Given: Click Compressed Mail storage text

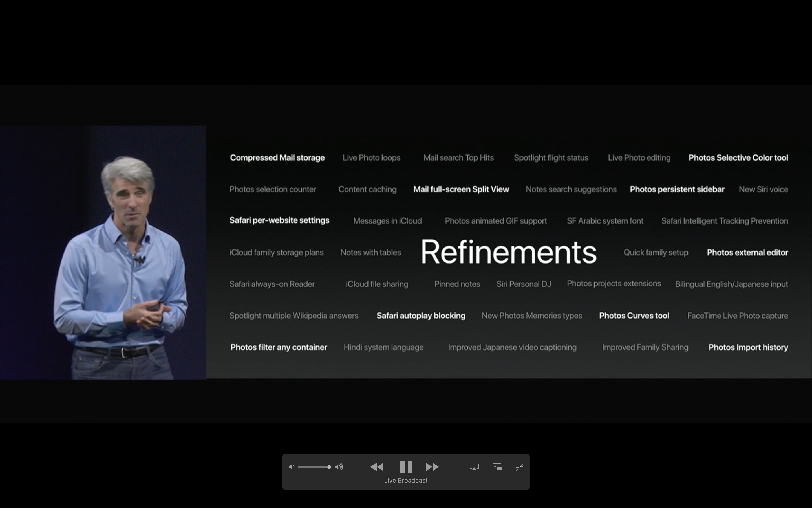Looking at the screenshot, I should pyautogui.click(x=277, y=157).
